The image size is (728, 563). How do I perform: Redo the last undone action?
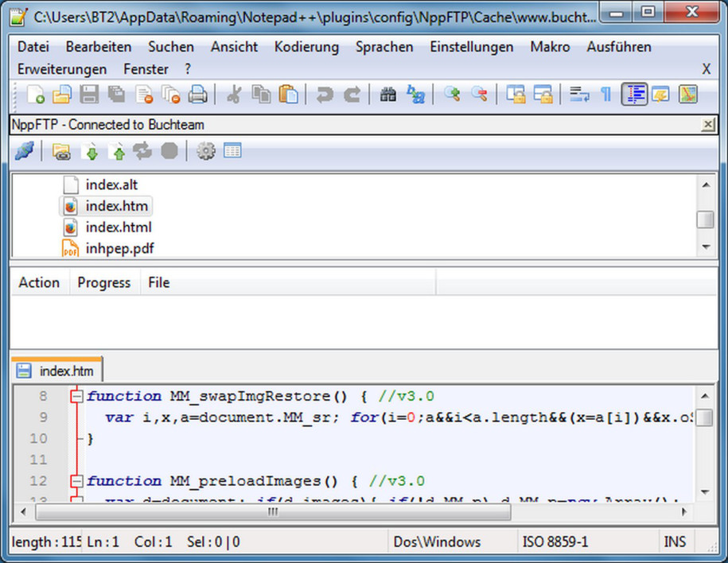352,94
